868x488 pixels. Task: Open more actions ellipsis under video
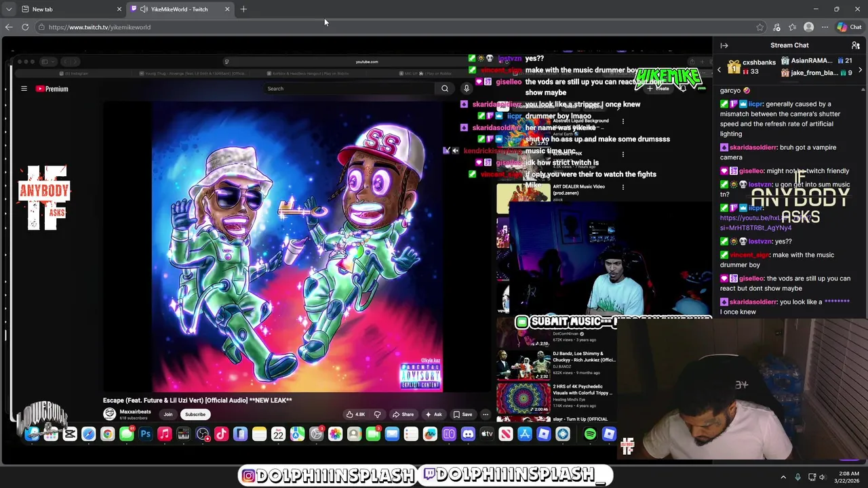(x=486, y=415)
